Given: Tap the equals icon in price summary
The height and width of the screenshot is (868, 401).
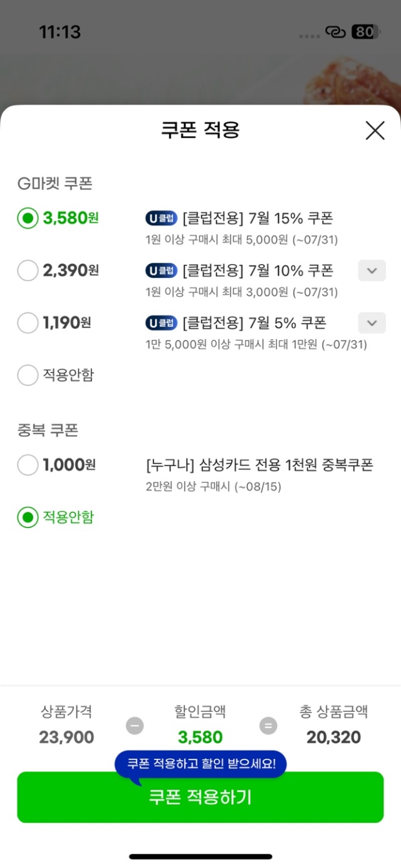Looking at the screenshot, I should (x=268, y=726).
